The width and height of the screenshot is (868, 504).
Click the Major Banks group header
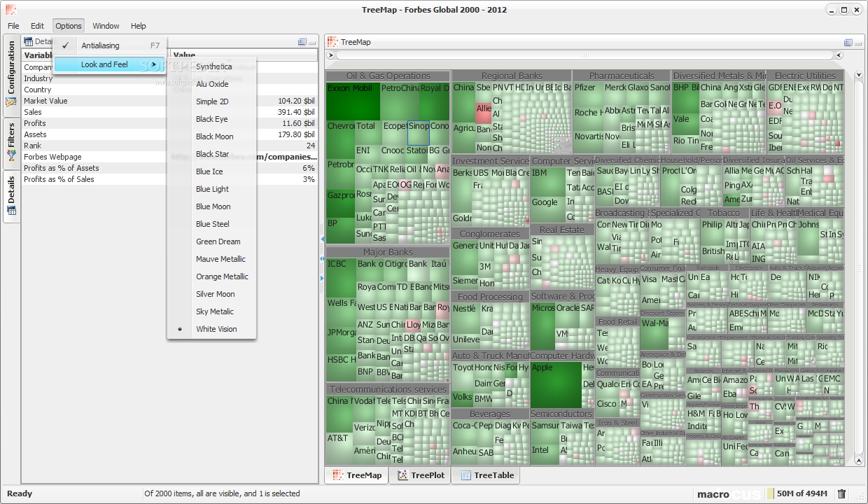point(388,252)
